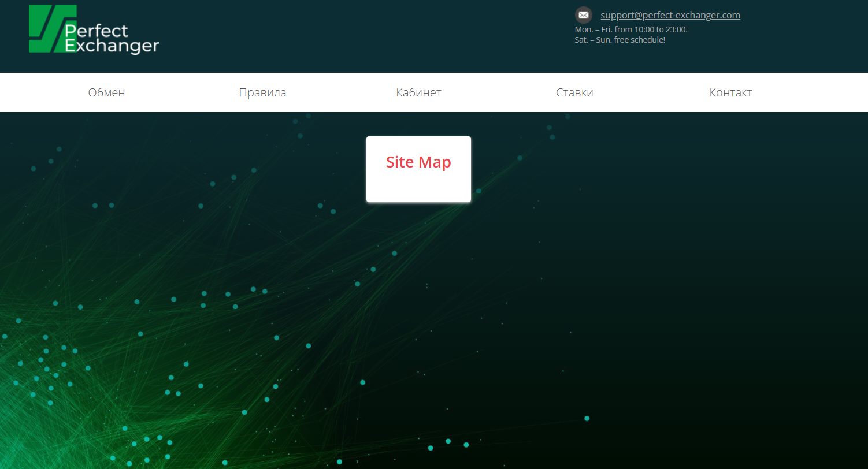Click the Site Map heading
The image size is (868, 469).
tap(418, 162)
